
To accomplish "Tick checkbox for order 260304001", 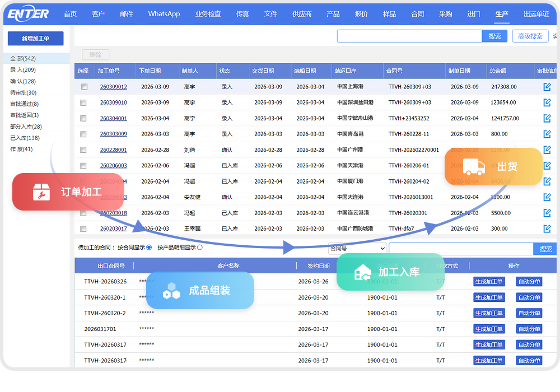I will [x=83, y=119].
